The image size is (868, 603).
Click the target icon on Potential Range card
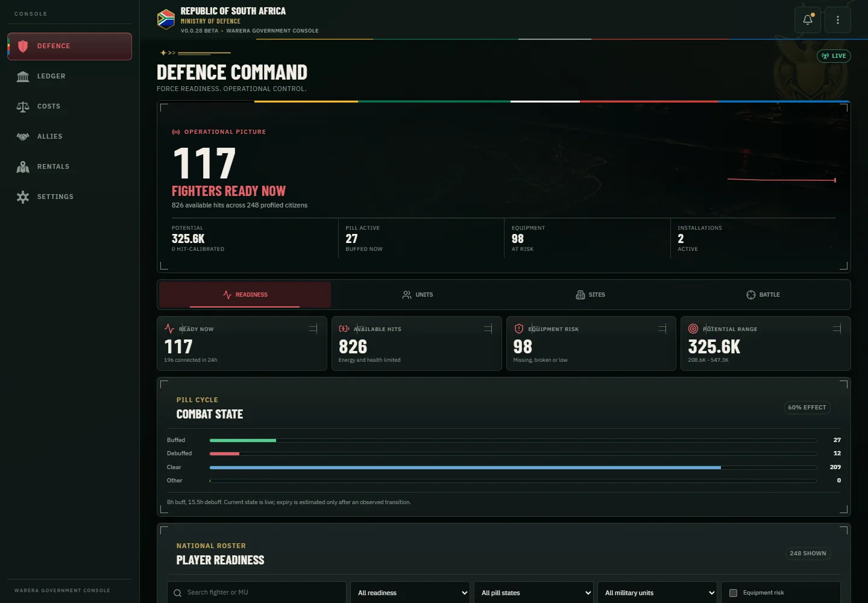[693, 329]
